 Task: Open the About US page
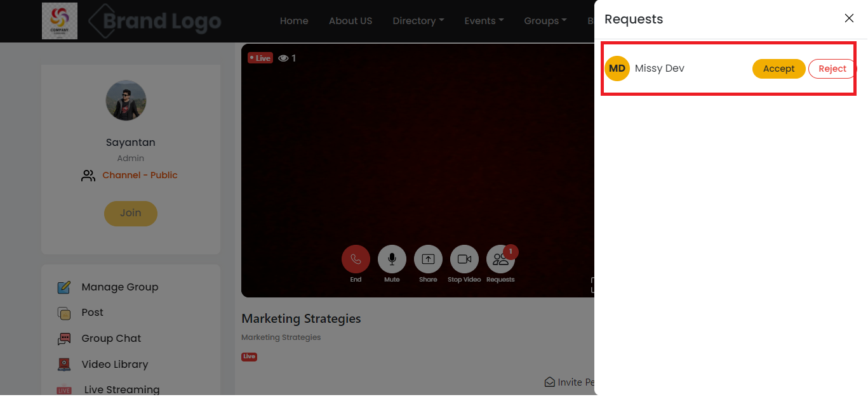click(x=351, y=21)
